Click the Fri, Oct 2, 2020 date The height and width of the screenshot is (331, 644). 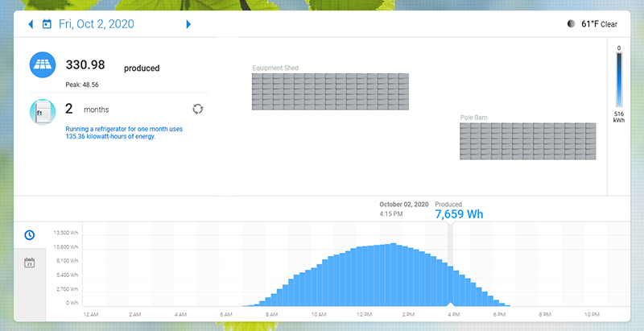pos(97,24)
